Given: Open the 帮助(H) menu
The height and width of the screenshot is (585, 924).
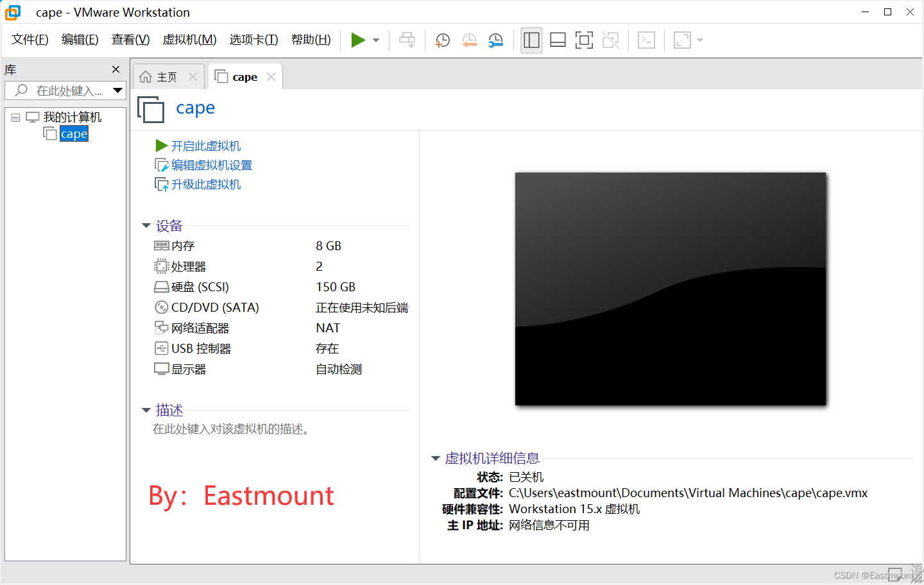Looking at the screenshot, I should pyautogui.click(x=311, y=40).
